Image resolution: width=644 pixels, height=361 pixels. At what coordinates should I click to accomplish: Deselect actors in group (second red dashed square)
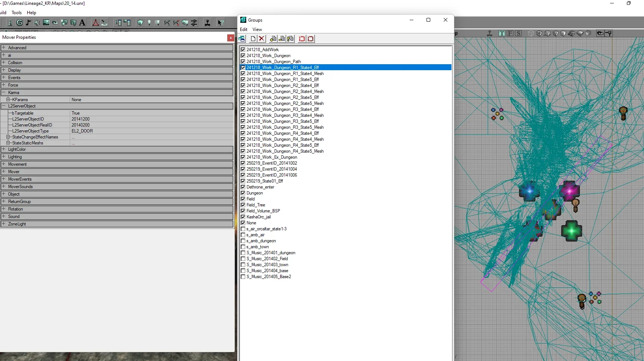[310, 39]
